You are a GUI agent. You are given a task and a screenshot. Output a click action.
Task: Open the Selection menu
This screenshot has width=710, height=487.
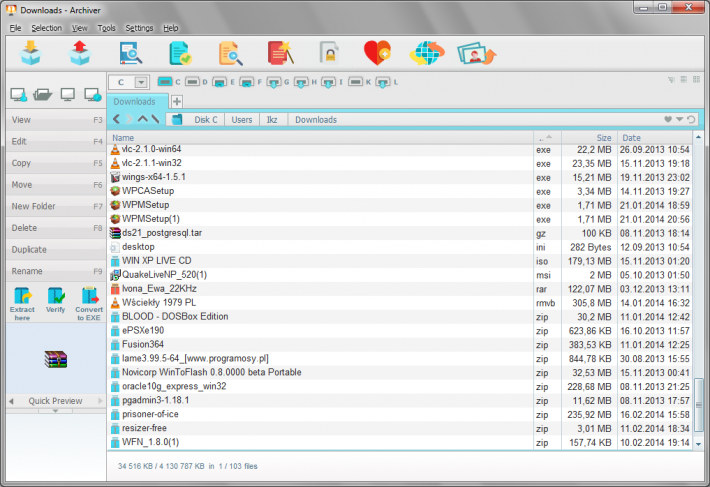[46, 28]
